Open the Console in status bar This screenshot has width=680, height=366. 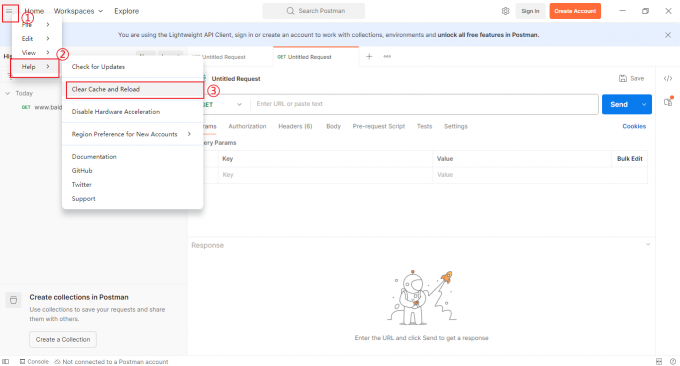coord(34,362)
